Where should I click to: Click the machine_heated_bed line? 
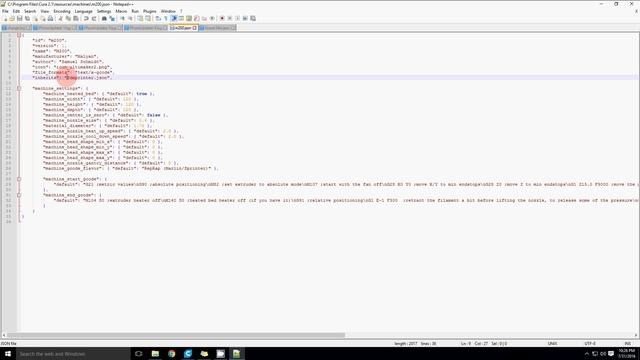[98, 93]
